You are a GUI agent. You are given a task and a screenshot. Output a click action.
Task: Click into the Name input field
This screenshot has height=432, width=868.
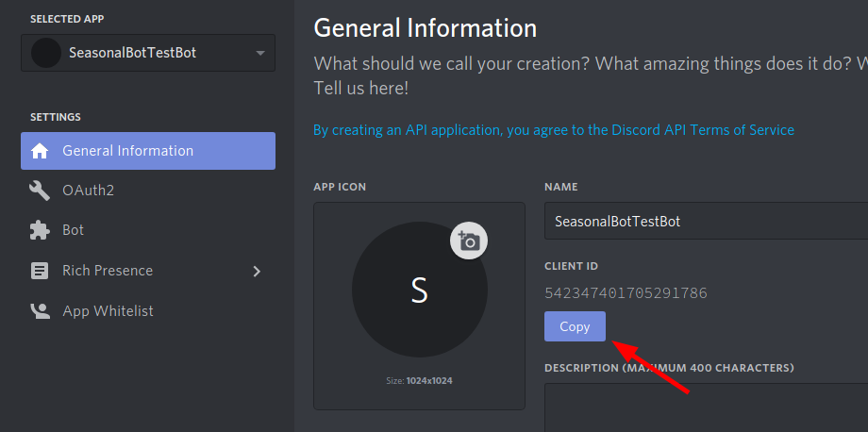[706, 221]
